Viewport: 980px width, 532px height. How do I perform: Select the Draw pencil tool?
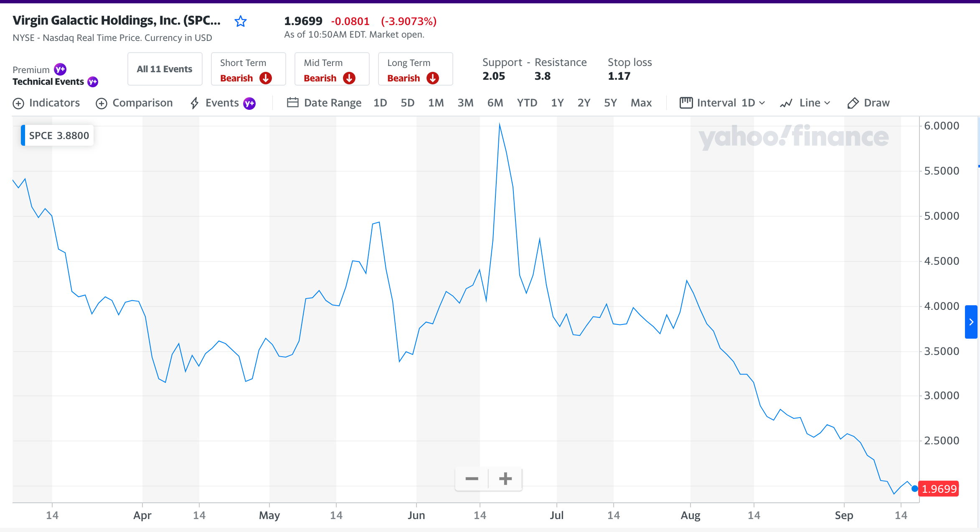pos(853,103)
